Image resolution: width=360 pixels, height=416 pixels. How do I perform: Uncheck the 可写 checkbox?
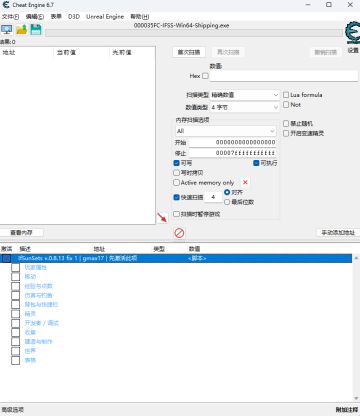pos(177,163)
